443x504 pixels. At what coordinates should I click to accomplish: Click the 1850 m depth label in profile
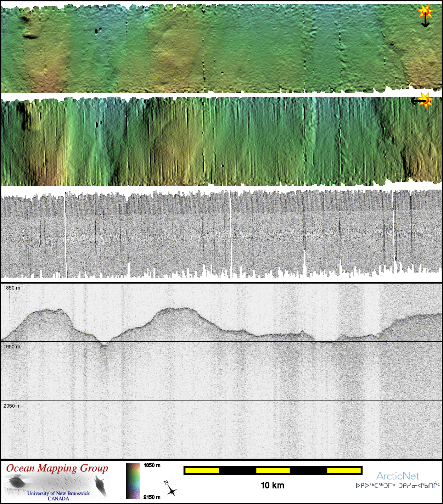click(x=12, y=288)
